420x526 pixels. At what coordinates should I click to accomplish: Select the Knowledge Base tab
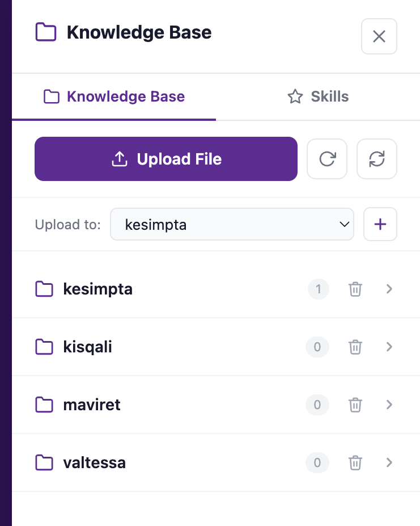click(x=114, y=96)
